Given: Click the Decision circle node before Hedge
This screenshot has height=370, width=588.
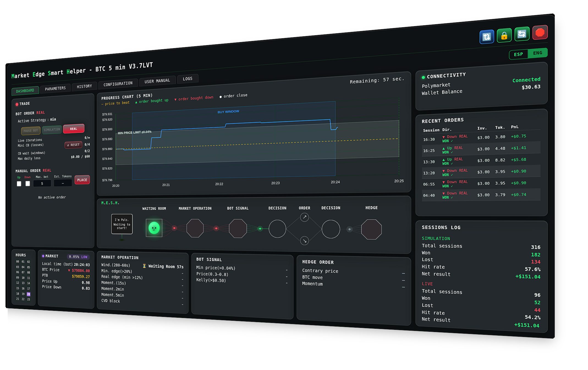Looking at the screenshot, I should tap(331, 229).
